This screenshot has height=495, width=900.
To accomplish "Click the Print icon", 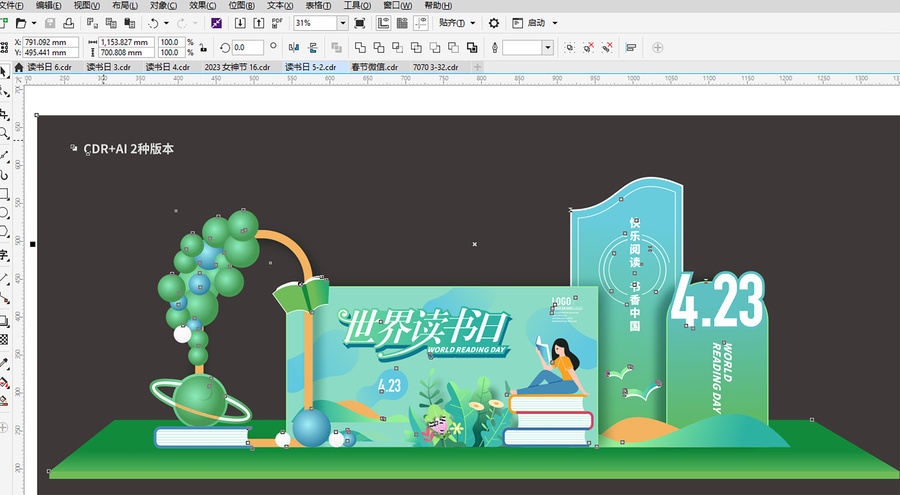I will click(x=68, y=23).
